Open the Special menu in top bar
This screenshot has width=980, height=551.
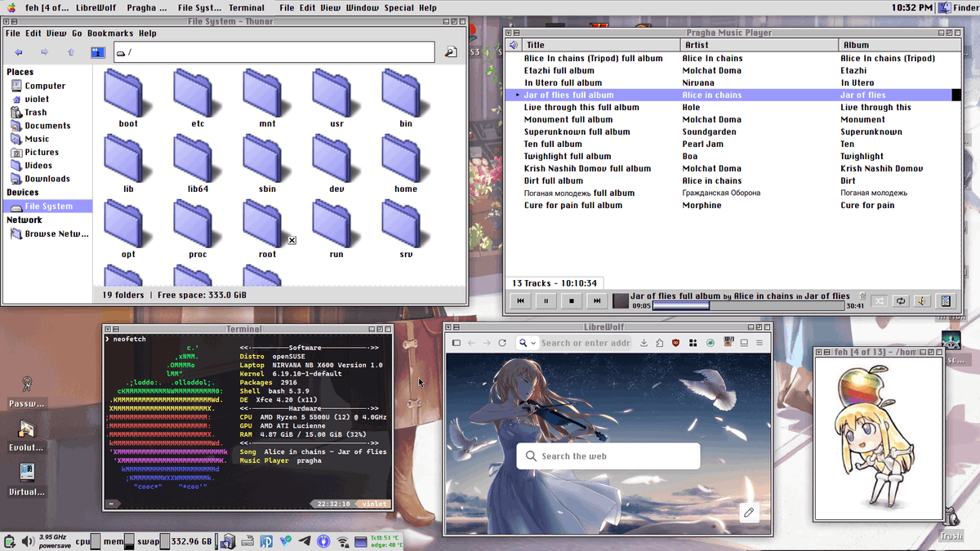click(399, 7)
